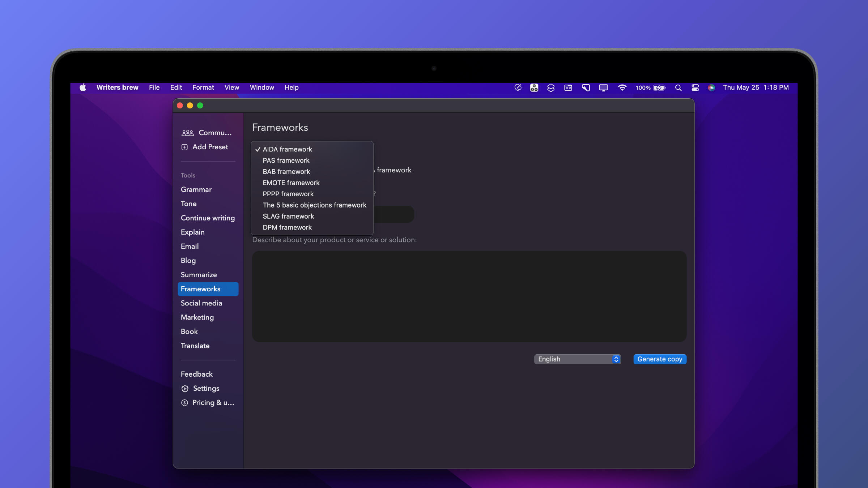Open the Marketing tool
The width and height of the screenshot is (868, 488).
click(208, 317)
